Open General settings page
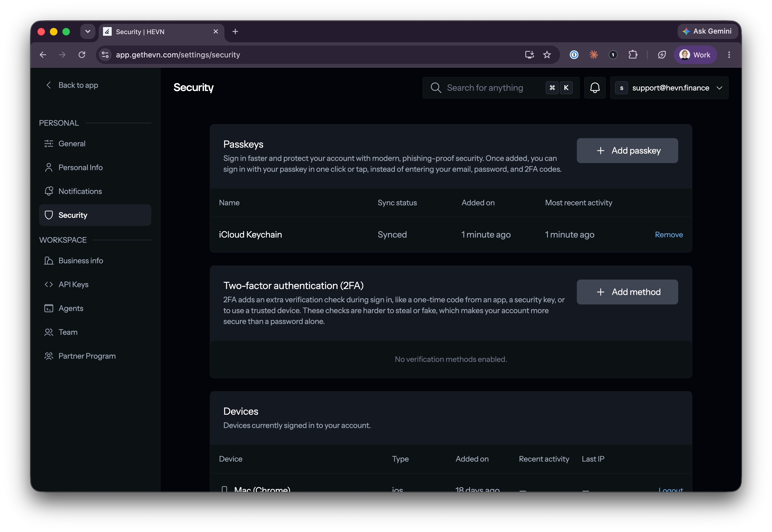Image resolution: width=772 pixels, height=532 pixels. 95,144
